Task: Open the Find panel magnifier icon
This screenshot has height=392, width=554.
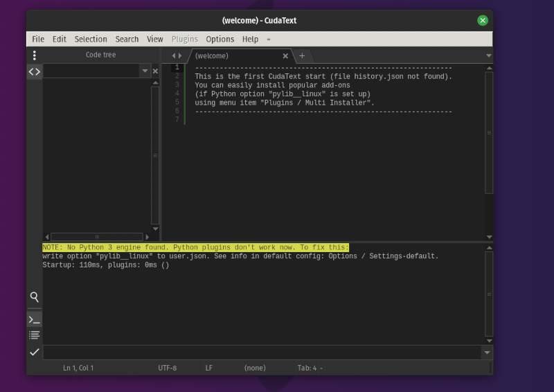Action: pos(34,297)
